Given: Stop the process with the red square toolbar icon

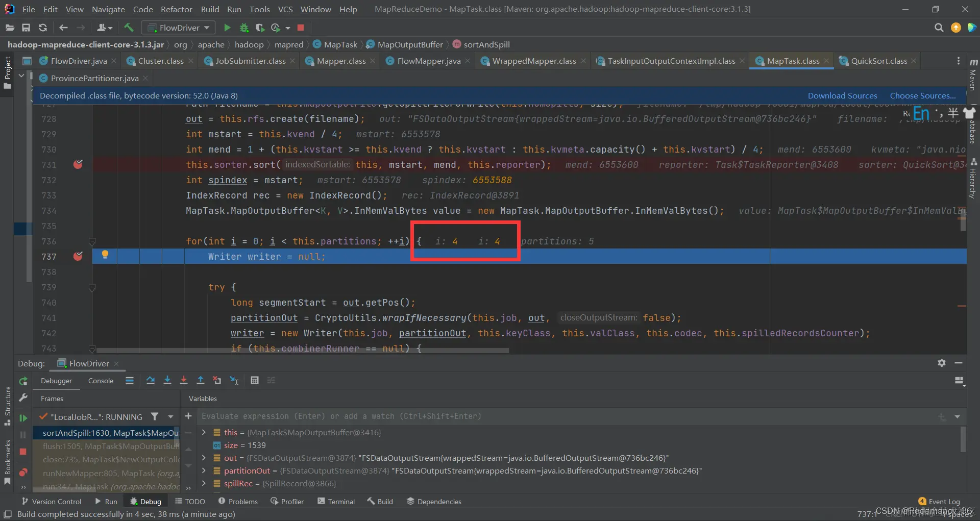Looking at the screenshot, I should [x=301, y=28].
